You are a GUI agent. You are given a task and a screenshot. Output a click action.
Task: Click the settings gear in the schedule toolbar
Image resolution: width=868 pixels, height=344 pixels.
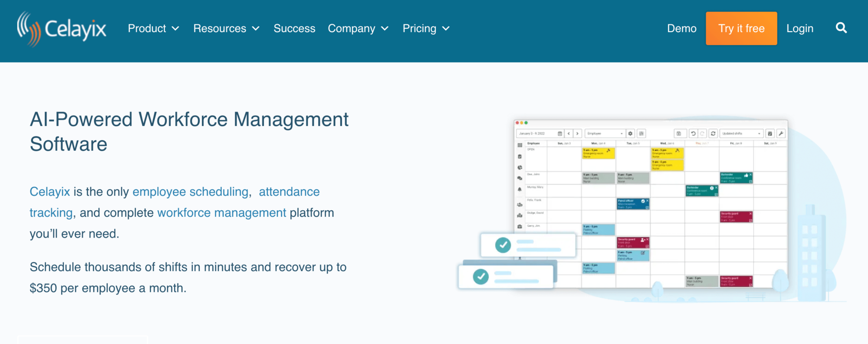[631, 134]
